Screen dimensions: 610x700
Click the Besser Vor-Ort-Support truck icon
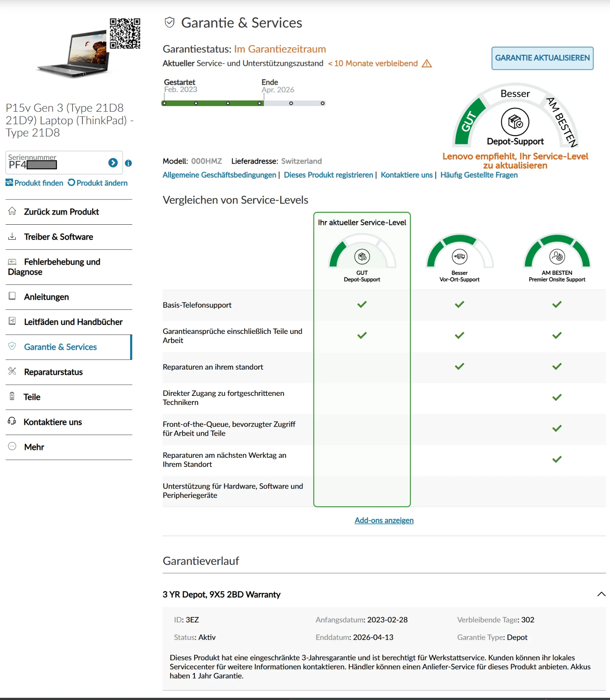pos(460,257)
